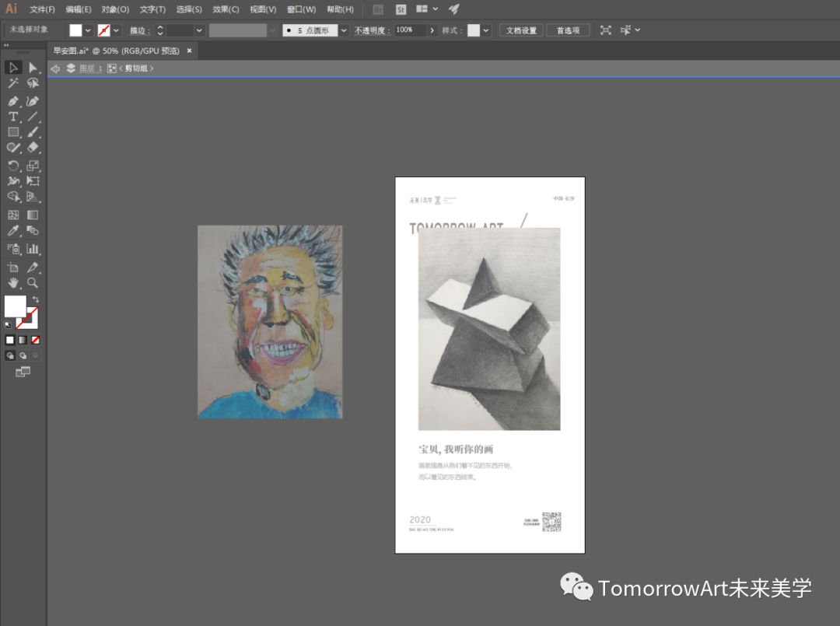840x626 pixels.
Task: Select the Perspective Grid tool
Action: coord(33,197)
